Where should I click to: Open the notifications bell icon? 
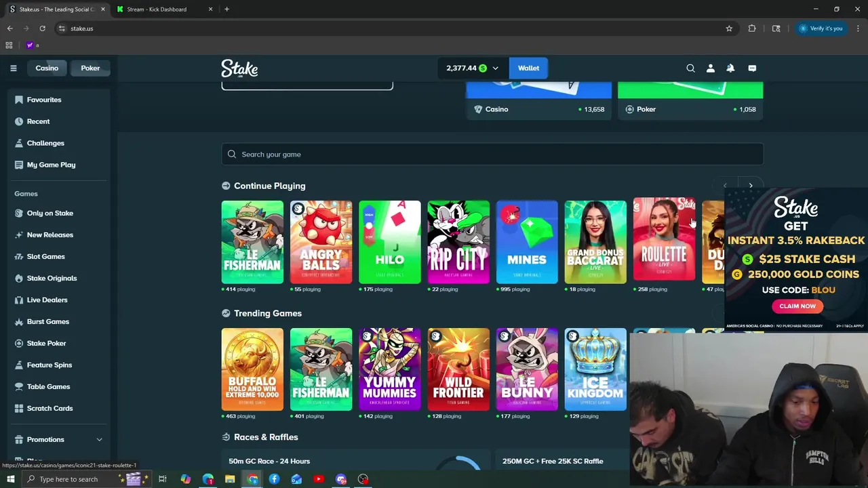(730, 68)
